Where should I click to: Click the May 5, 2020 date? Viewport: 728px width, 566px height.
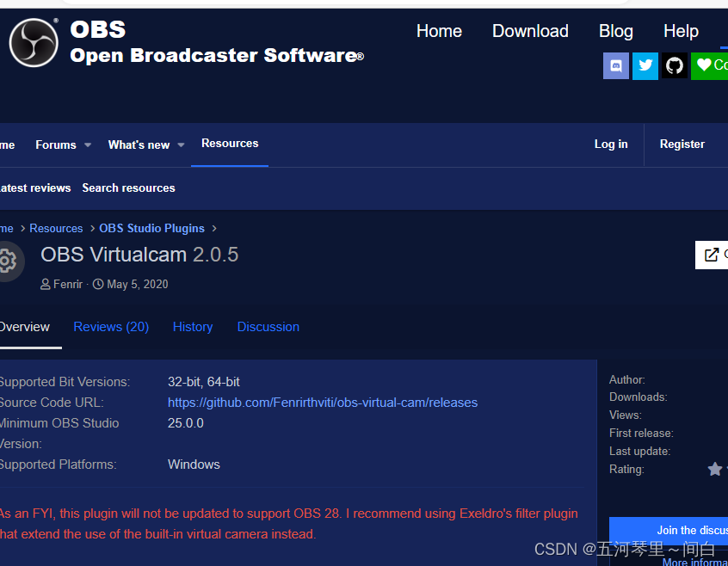point(138,285)
